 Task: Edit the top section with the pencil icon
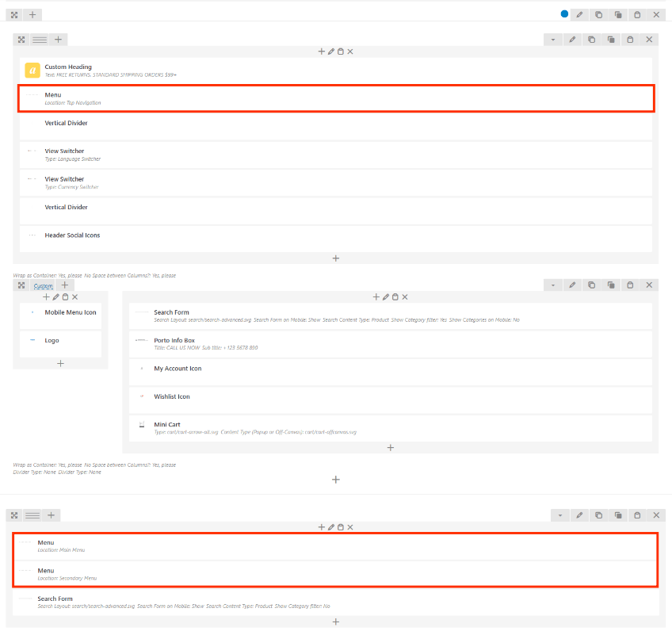(x=579, y=14)
